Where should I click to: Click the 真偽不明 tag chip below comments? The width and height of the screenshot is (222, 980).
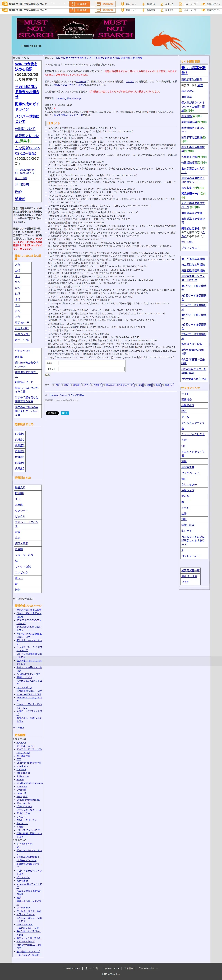tap(168, 385)
